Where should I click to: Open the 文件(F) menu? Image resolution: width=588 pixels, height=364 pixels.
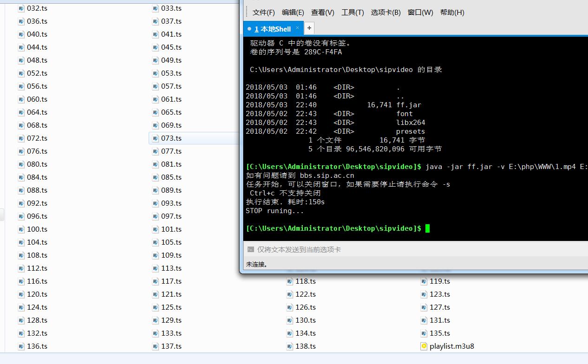pos(263,13)
